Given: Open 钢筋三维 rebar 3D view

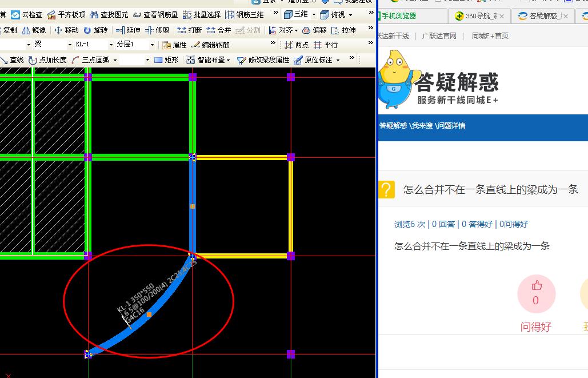Looking at the screenshot, I should (245, 15).
